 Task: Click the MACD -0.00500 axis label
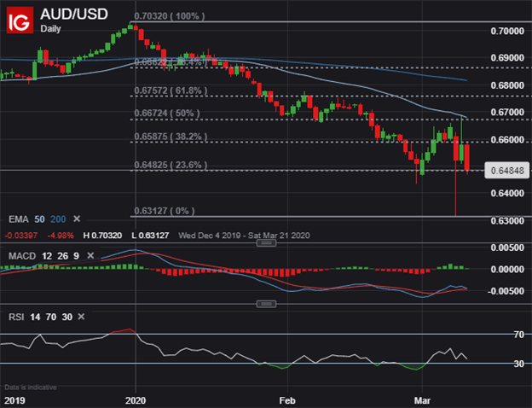[x=506, y=291]
